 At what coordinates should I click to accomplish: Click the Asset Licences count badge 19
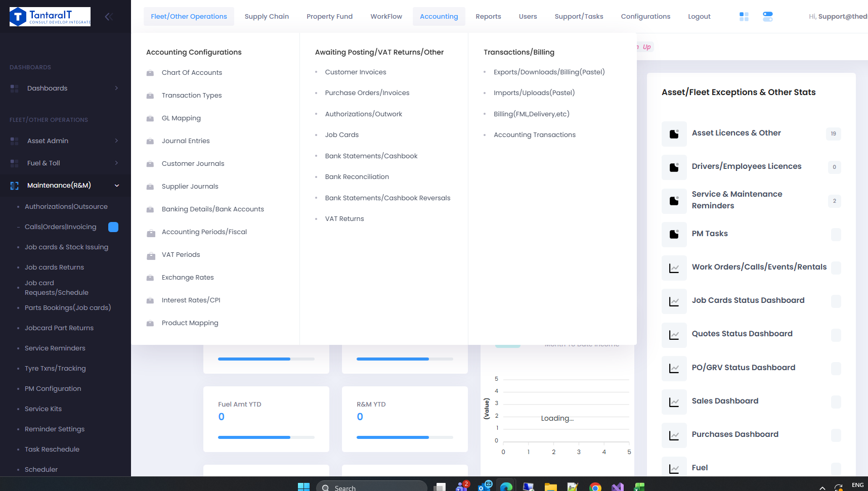(x=834, y=134)
